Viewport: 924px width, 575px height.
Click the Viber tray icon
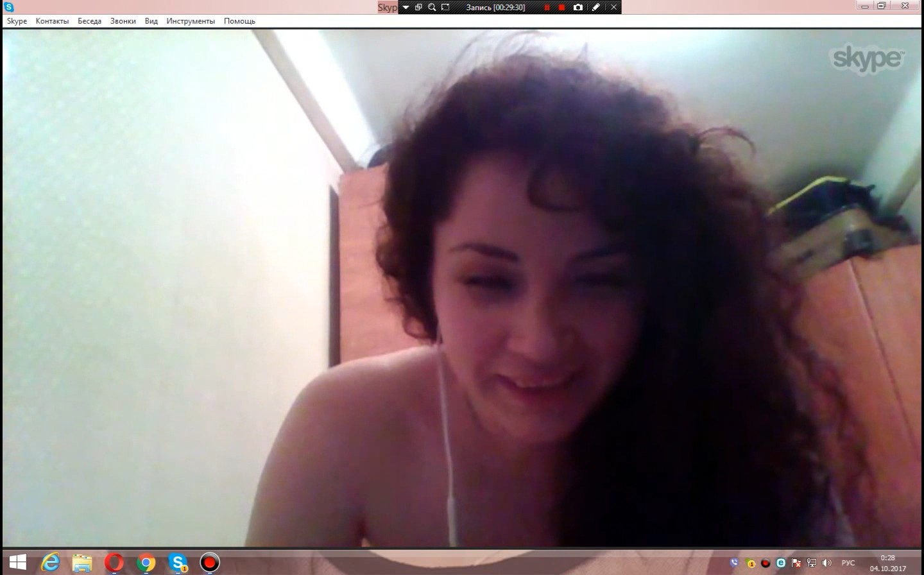click(x=735, y=563)
